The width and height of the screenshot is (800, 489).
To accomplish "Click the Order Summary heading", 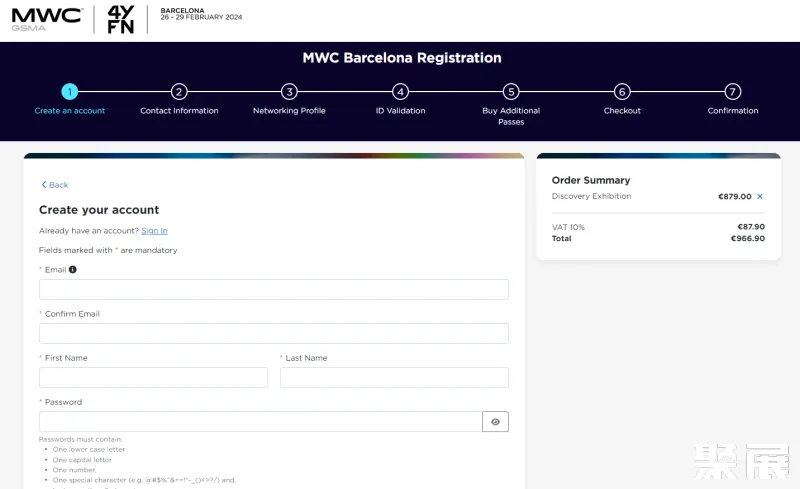I will point(591,181).
